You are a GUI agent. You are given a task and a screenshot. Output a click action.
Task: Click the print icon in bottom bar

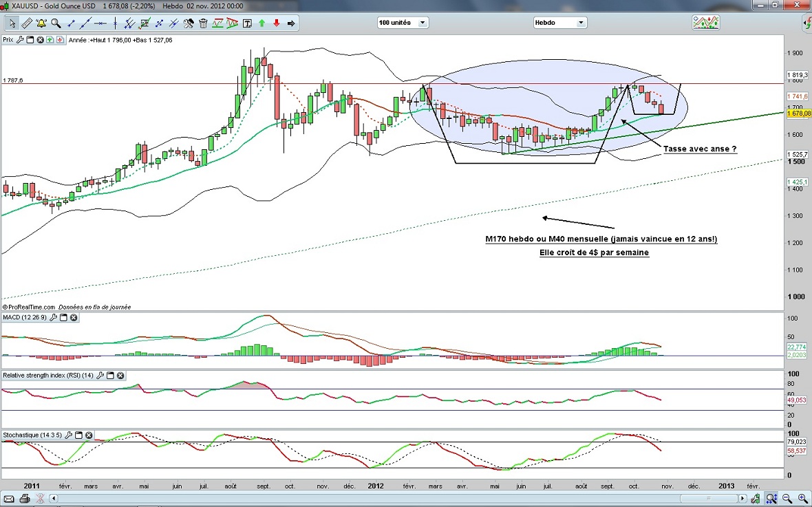click(25, 498)
